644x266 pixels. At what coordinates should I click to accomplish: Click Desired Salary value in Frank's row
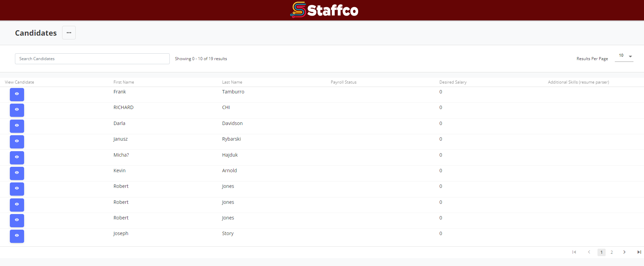(441, 92)
